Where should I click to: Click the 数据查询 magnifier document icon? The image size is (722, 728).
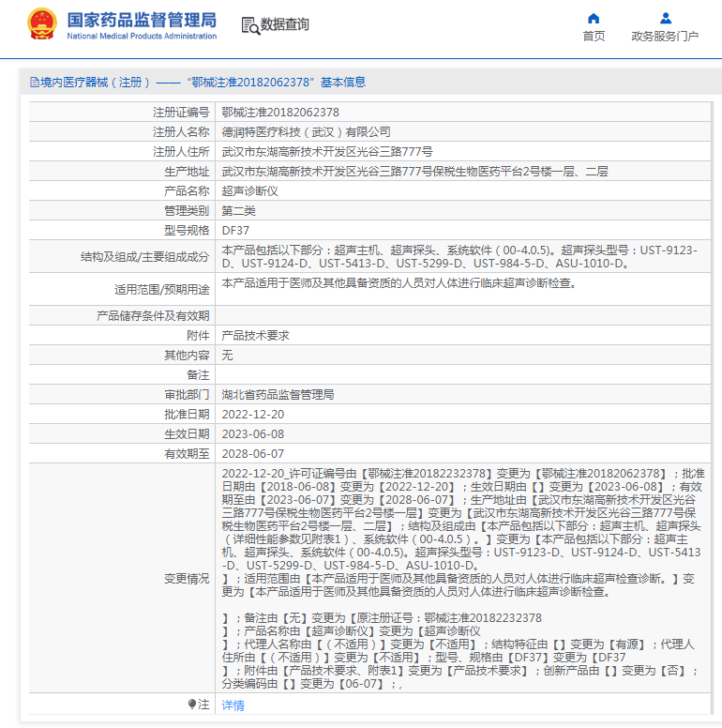[x=250, y=25]
